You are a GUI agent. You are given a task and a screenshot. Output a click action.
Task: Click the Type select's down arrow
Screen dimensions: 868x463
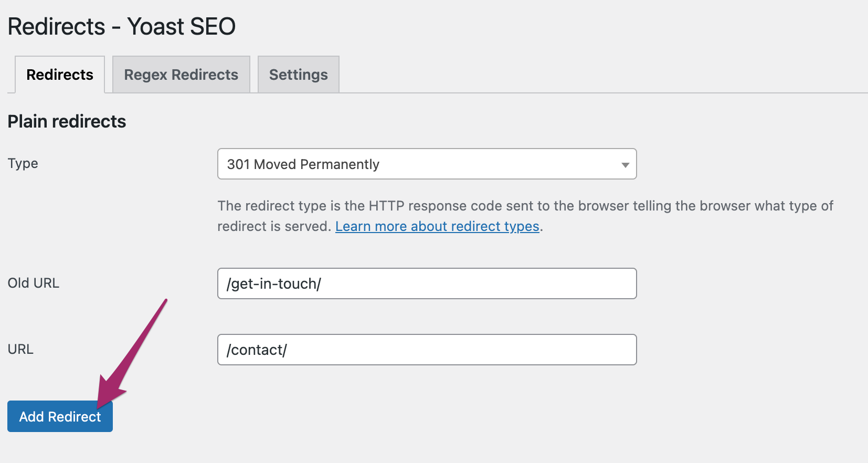point(625,165)
